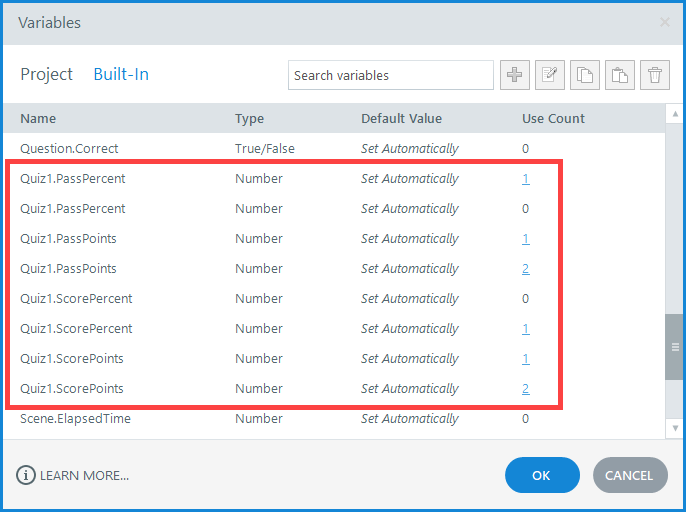This screenshot has width=686, height=512.
Task: Close the Variables dialog with X
Action: (x=665, y=22)
